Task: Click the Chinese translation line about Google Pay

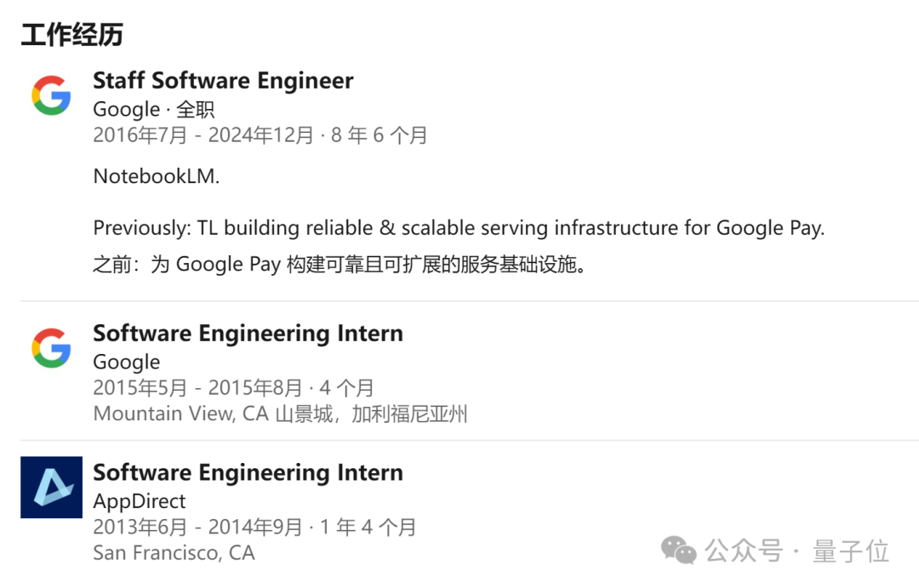Action: click(x=340, y=265)
